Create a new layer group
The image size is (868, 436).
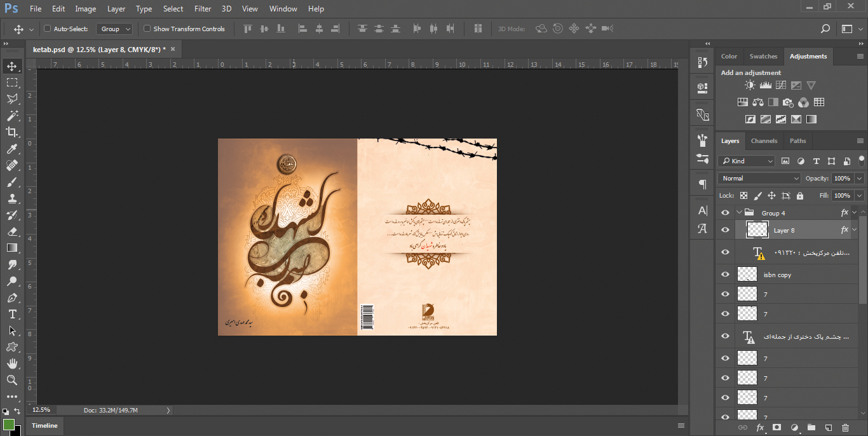click(811, 428)
